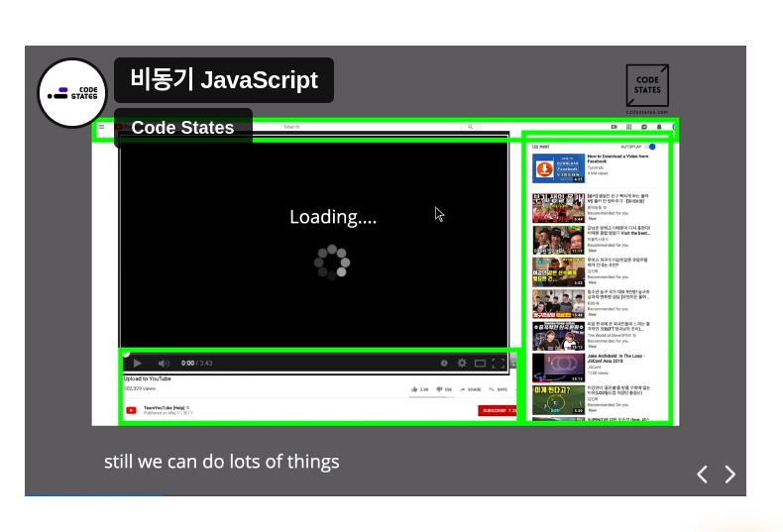The width and height of the screenshot is (783, 532).
Task: Open the messages bubble icon
Action: (644, 127)
